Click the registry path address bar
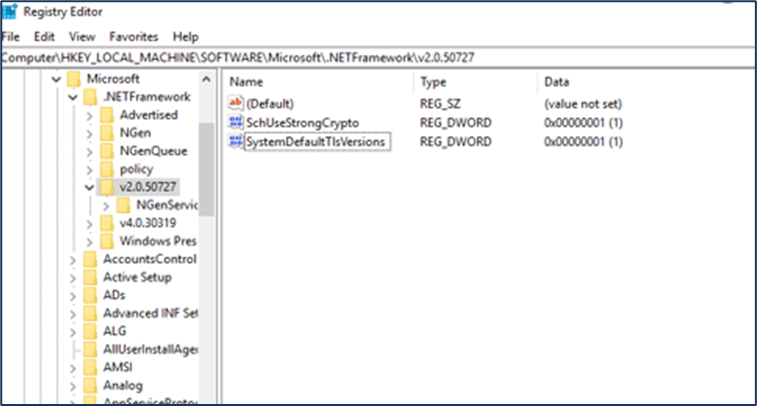Image resolution: width=757 pixels, height=406 pixels. [x=378, y=57]
